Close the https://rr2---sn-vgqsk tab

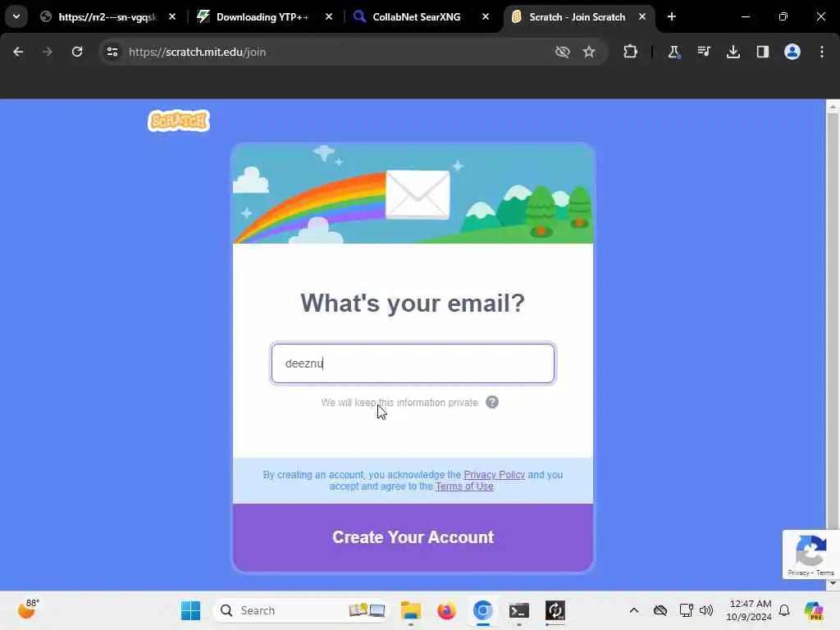coord(172,16)
